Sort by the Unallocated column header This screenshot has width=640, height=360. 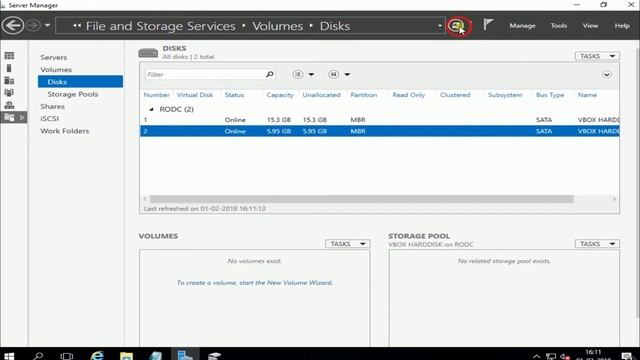[x=321, y=95]
